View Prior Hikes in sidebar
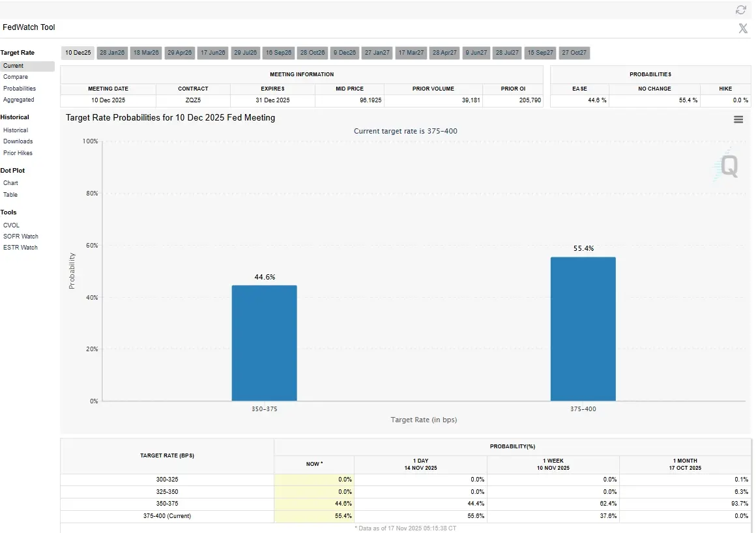The width and height of the screenshot is (756, 533). 18,153
